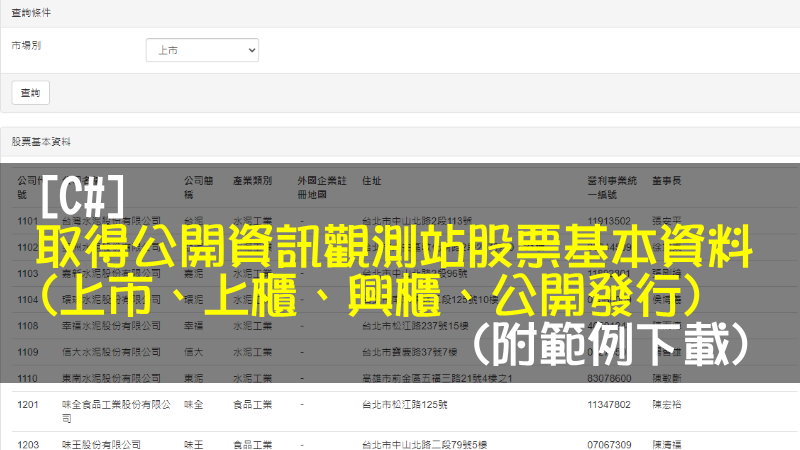
Task: Click address 台北市松江路237號15樓
Action: [415, 326]
